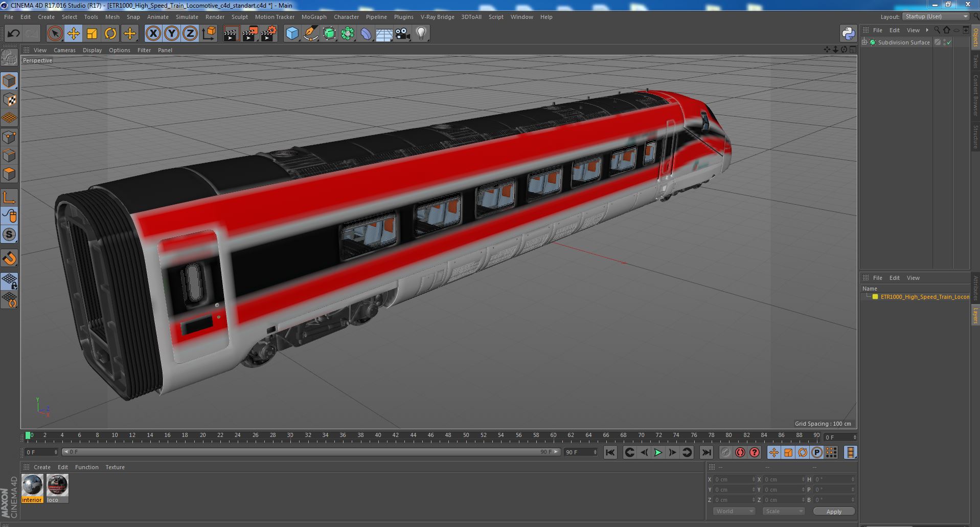Toggle Autokeying button

(x=740, y=452)
